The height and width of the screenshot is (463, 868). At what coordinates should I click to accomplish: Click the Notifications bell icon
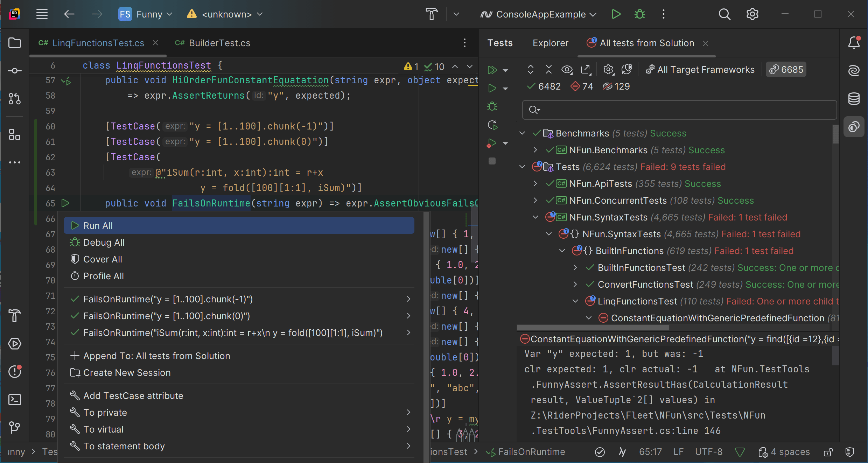854,43
